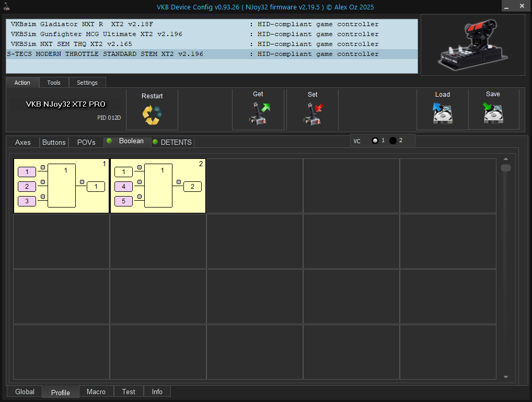
Task: Open the Test bottom tab
Action: [x=129, y=392]
